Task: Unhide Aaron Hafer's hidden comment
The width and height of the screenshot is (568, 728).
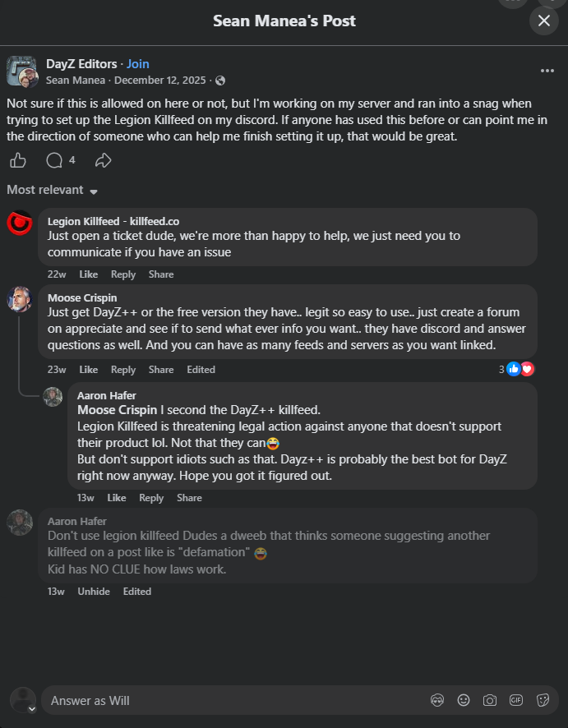Action: (x=94, y=592)
